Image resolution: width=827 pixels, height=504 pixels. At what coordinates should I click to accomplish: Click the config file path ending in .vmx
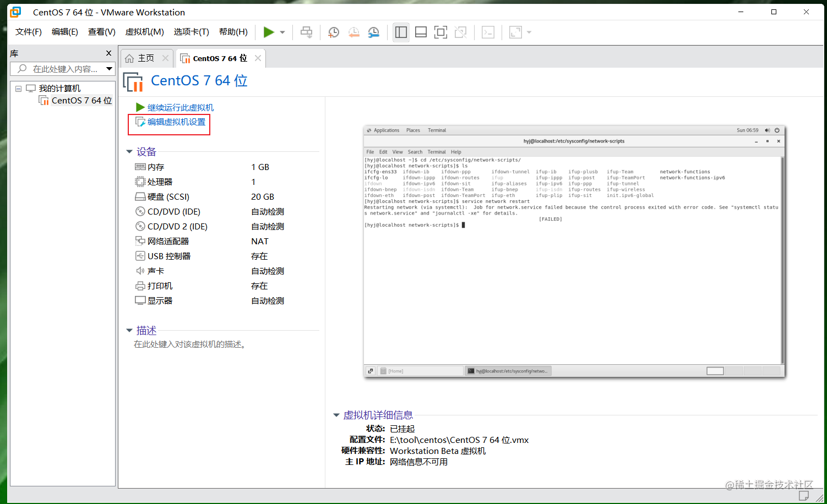459,440
